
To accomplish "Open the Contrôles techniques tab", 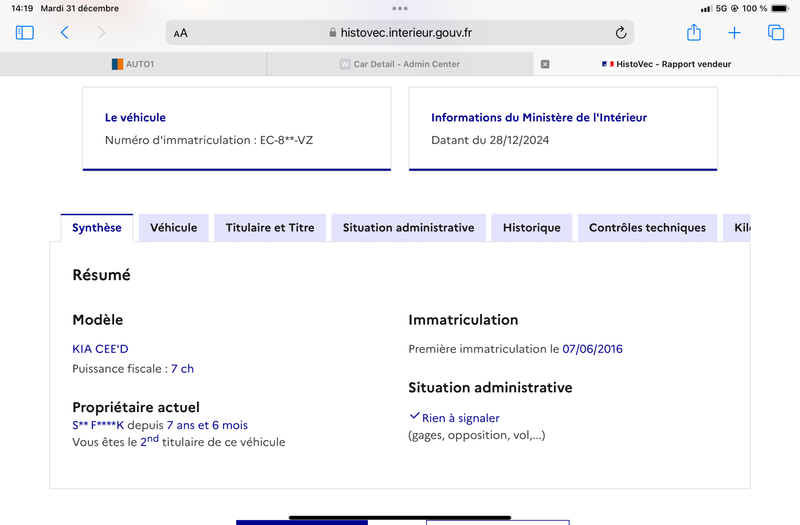I will [647, 228].
